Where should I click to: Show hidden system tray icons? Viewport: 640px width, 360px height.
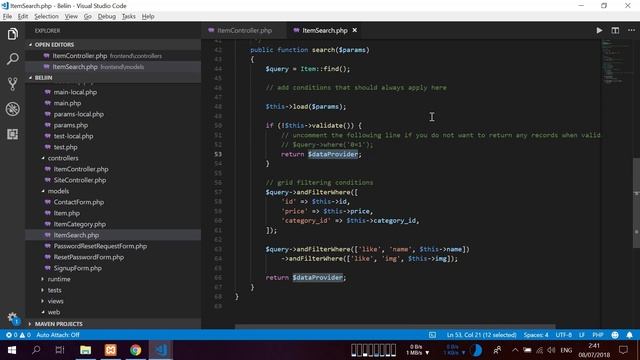[x=515, y=350]
